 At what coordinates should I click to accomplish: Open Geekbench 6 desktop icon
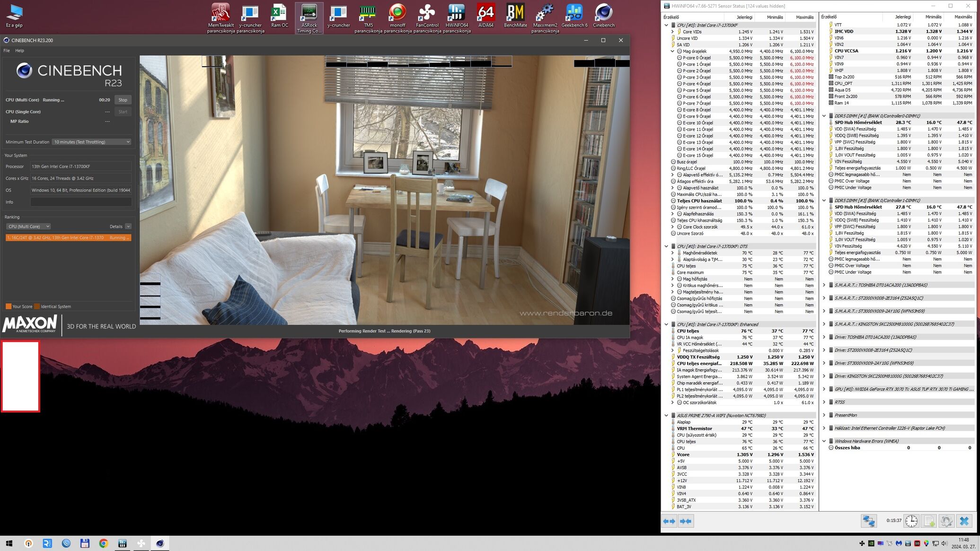[x=574, y=16]
